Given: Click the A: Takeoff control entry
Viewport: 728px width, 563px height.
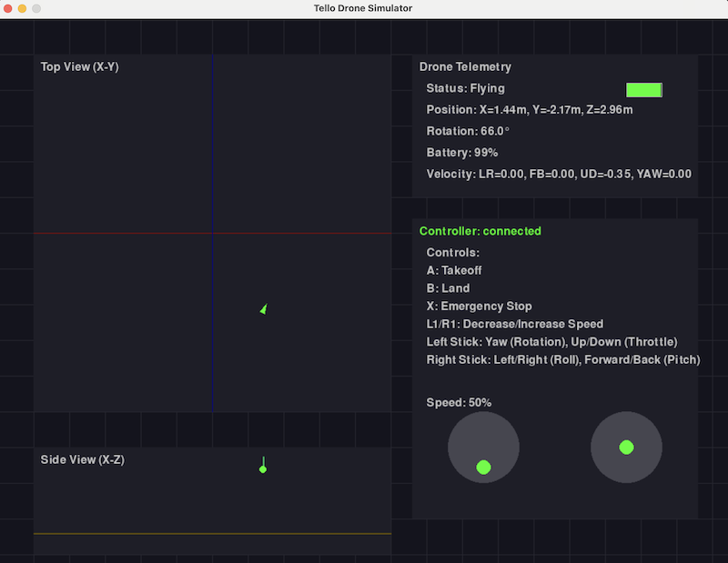Looking at the screenshot, I should 454,271.
